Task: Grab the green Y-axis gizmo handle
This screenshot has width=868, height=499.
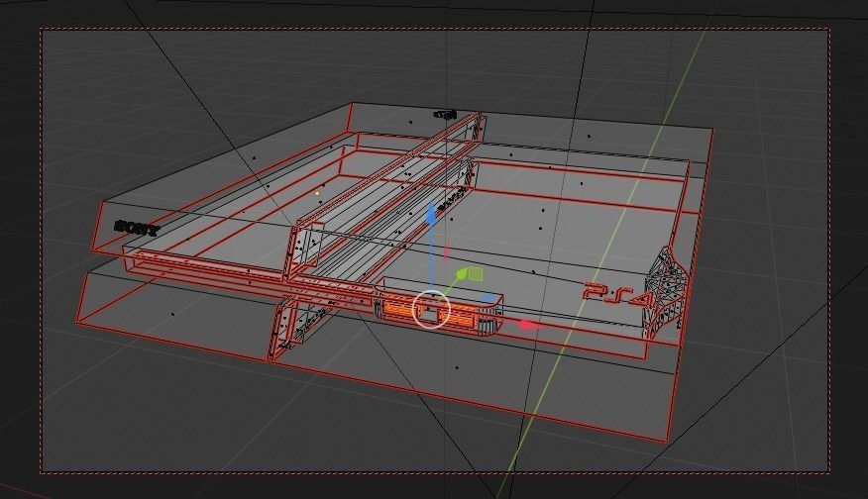Action: coord(462,274)
